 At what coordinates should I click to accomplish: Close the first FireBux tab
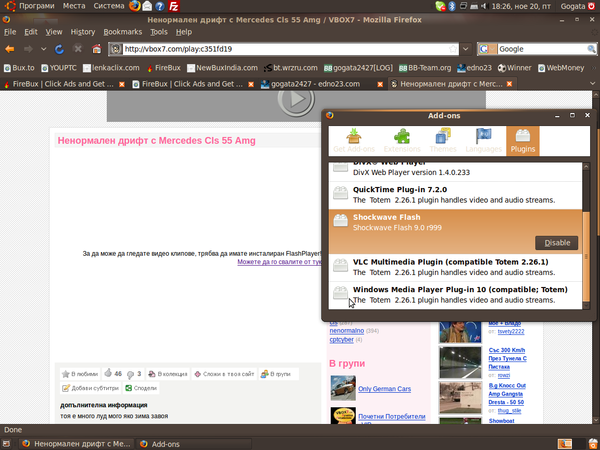tap(122, 84)
